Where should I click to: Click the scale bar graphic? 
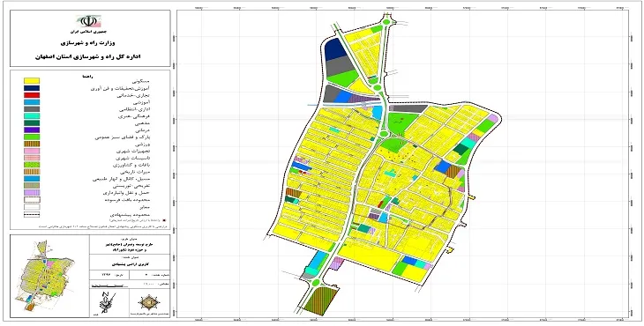(x=110, y=285)
